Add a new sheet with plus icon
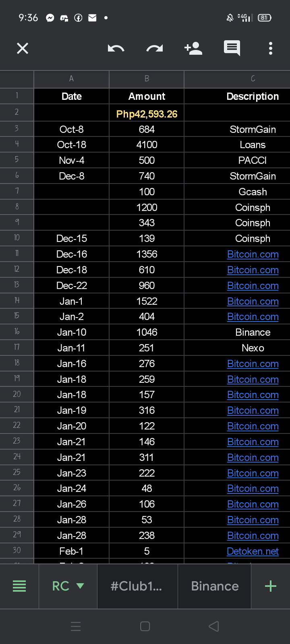 point(271,586)
